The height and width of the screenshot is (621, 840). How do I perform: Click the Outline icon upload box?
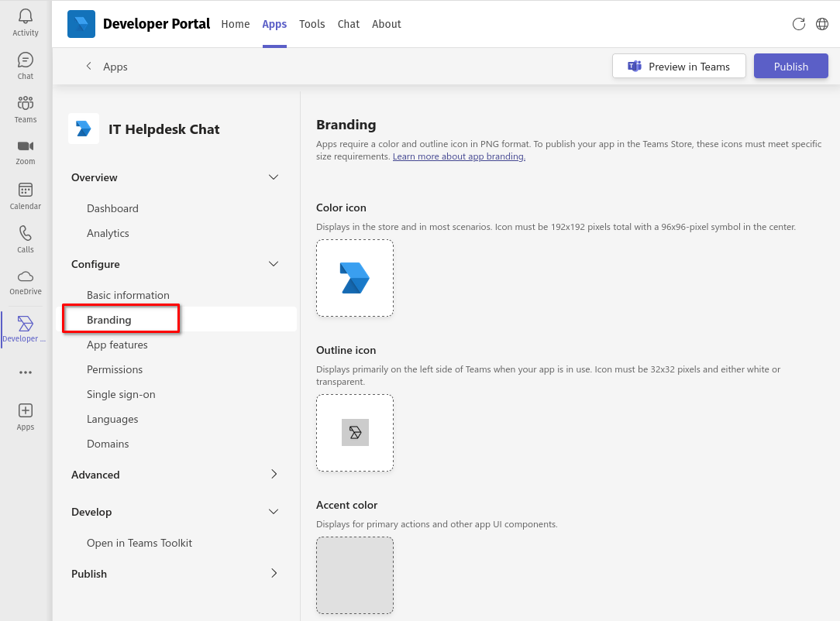coord(355,433)
